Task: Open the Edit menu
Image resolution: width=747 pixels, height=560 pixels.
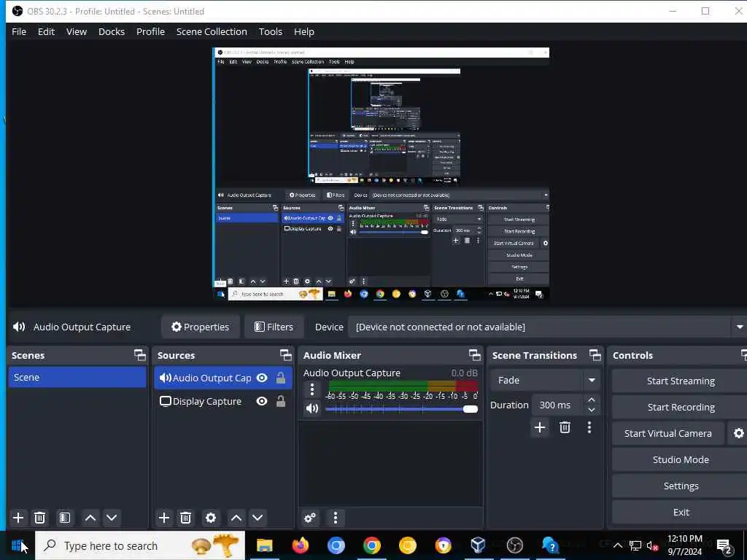Action: pos(46,31)
